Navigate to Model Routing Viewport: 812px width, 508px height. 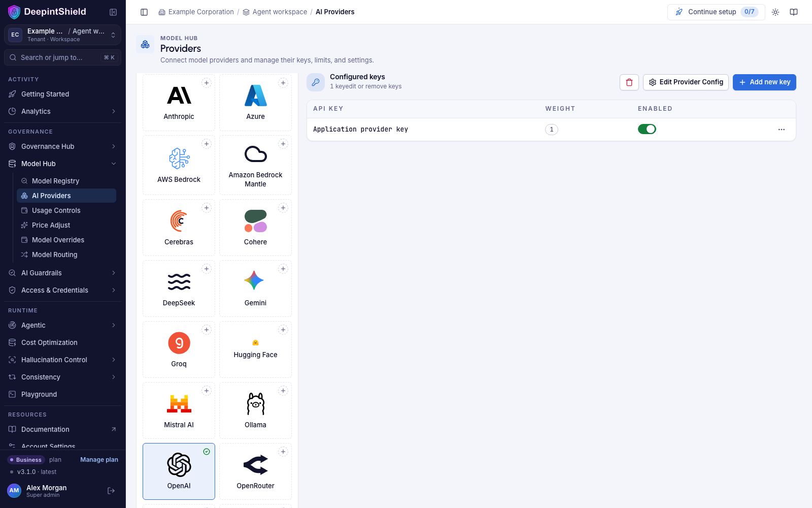66,255
